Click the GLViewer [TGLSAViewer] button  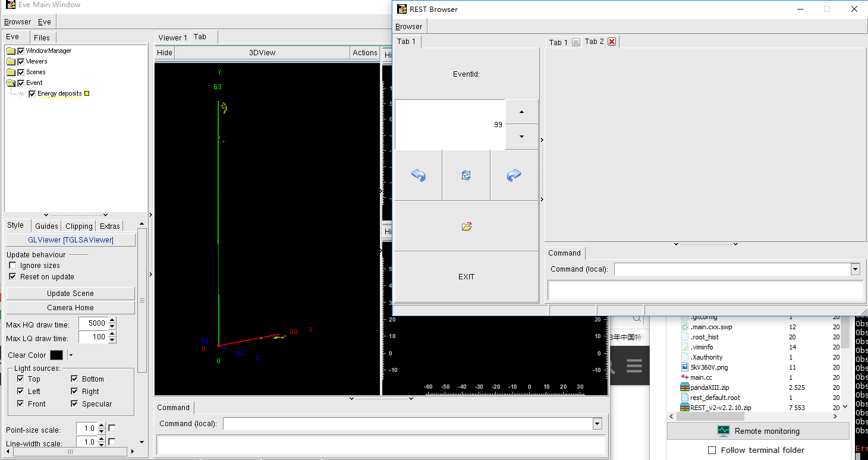[70, 240]
